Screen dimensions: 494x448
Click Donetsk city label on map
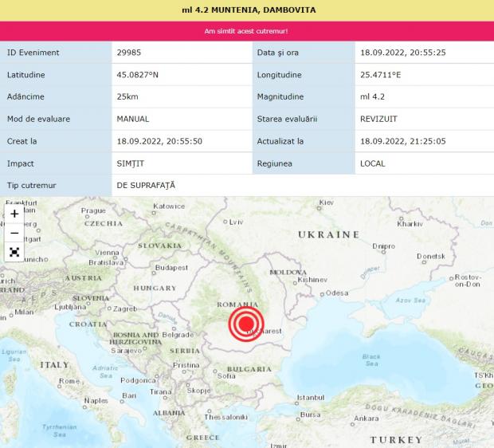(431, 257)
